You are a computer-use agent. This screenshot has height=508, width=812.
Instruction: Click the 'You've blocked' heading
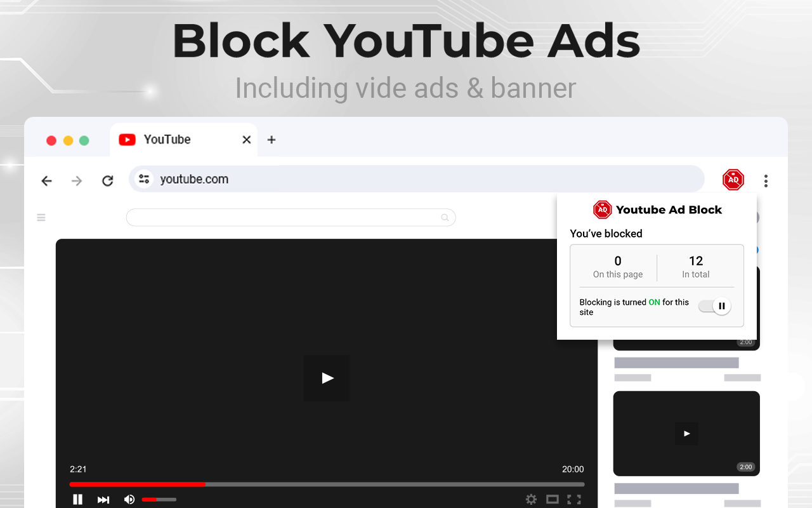606,234
